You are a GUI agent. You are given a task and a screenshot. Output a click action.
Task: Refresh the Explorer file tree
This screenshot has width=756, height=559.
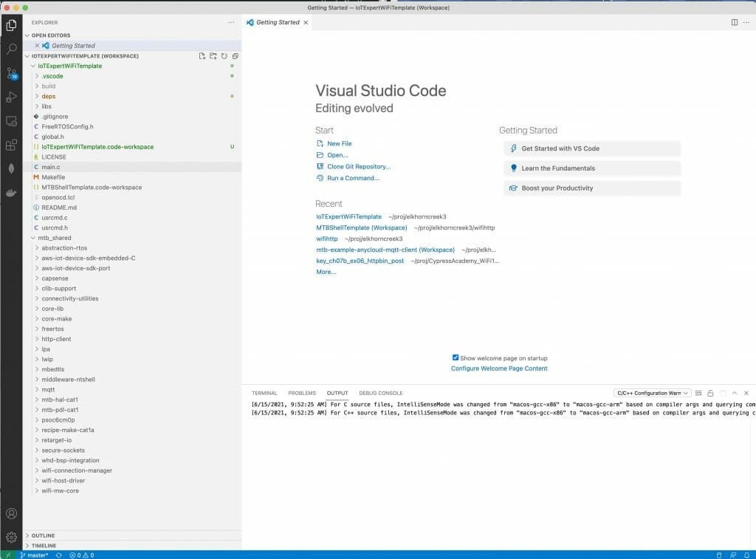[x=224, y=56]
